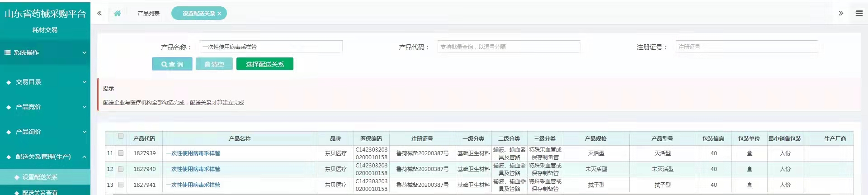The width and height of the screenshot is (868, 195).
Task: Check the checkbox for row 11
Action: tap(121, 153)
